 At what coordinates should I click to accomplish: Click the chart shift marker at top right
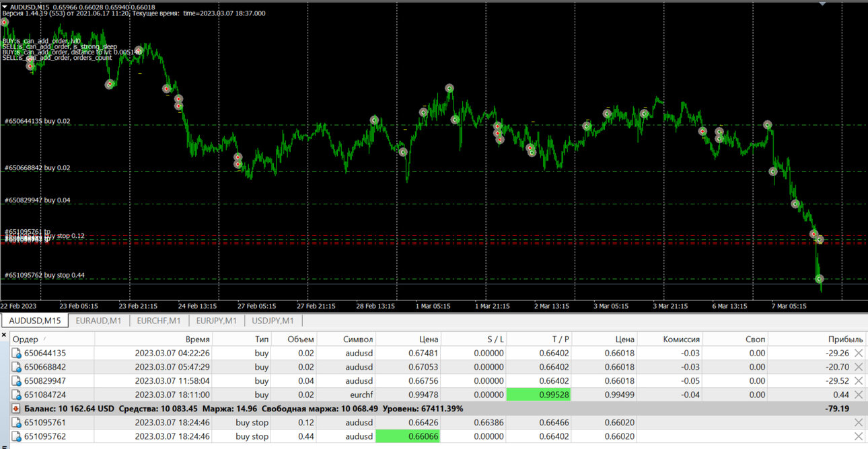[x=822, y=3]
